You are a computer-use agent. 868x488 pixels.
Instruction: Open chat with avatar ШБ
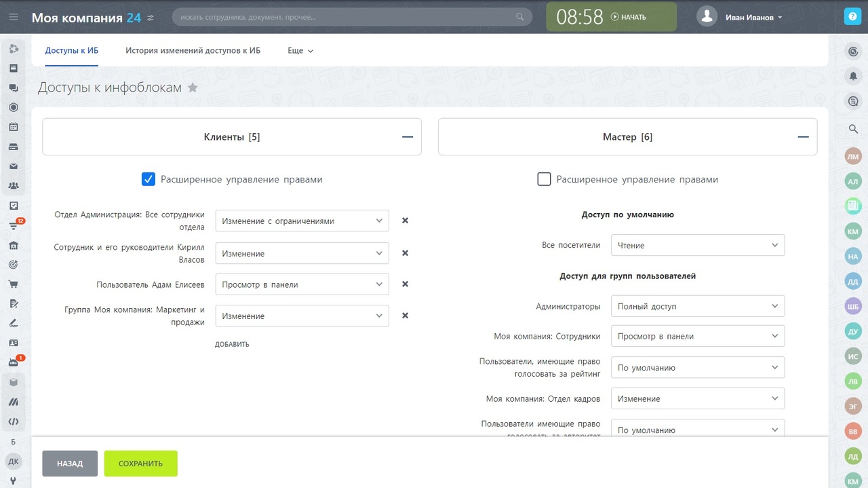853,306
